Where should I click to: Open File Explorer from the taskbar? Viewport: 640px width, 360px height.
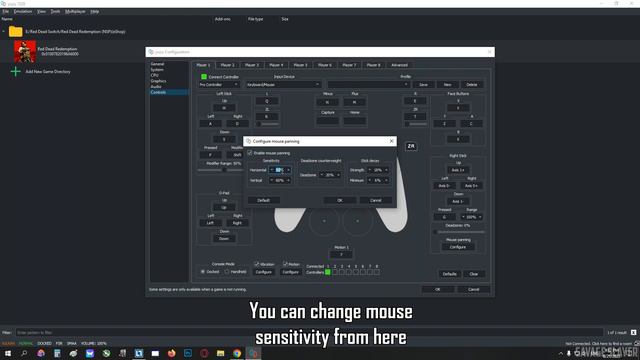(220, 353)
